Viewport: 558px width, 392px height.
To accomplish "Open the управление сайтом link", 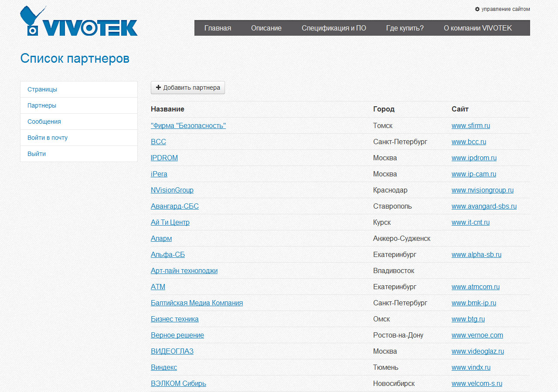I will pos(506,9).
